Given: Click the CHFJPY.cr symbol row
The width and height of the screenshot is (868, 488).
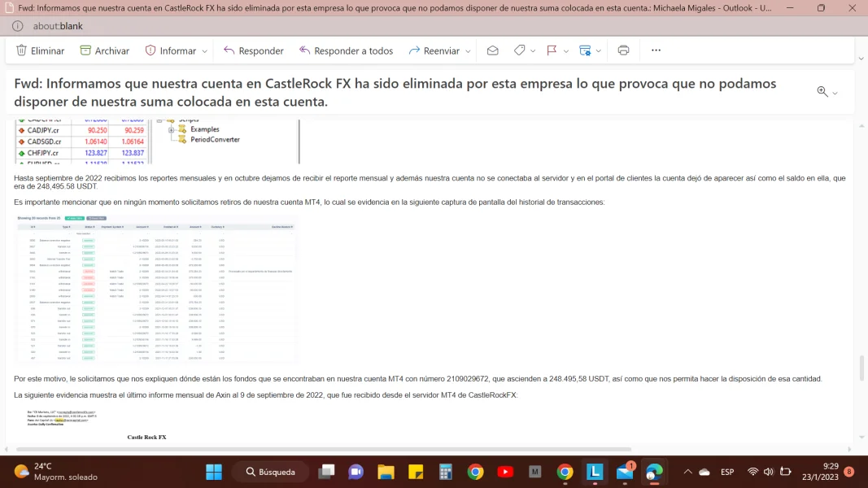Looking at the screenshot, I should (x=82, y=153).
